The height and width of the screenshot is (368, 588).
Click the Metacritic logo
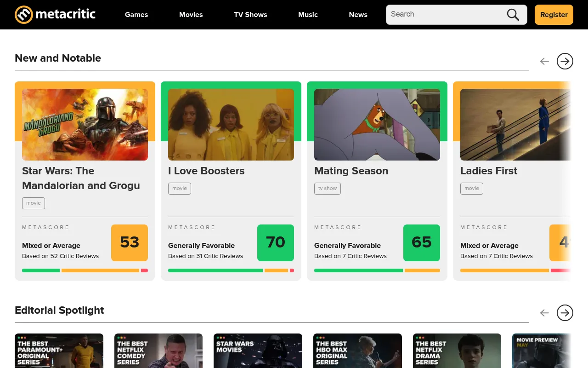point(55,15)
